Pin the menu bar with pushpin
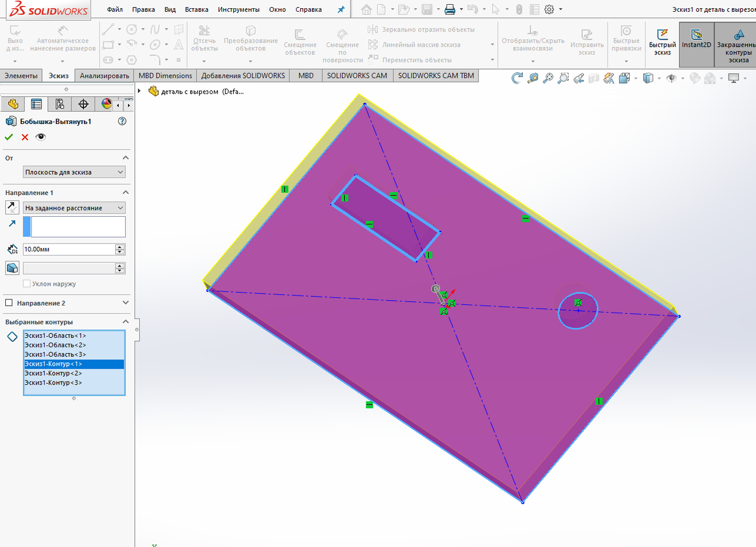Viewport: 756px width, 547px height. point(341,9)
